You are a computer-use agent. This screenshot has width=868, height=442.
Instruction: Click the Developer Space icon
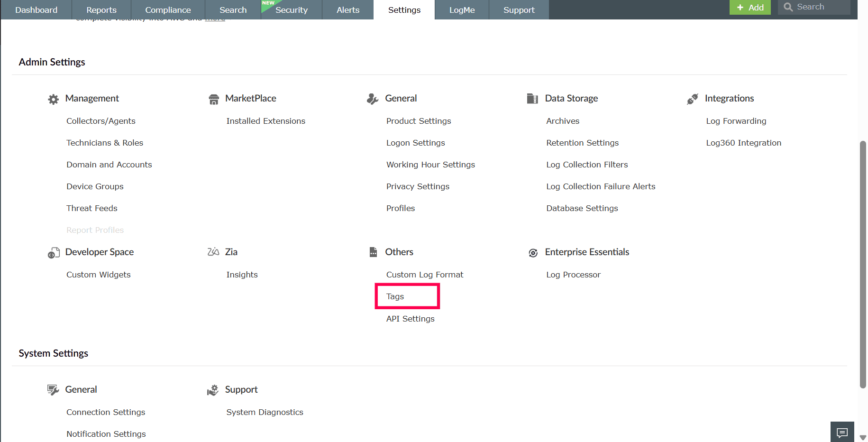[x=54, y=253]
